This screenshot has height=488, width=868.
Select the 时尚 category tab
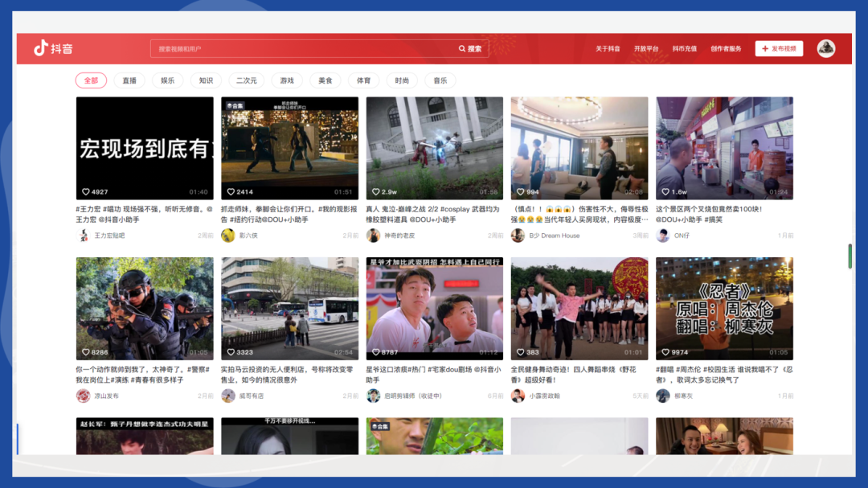click(402, 80)
